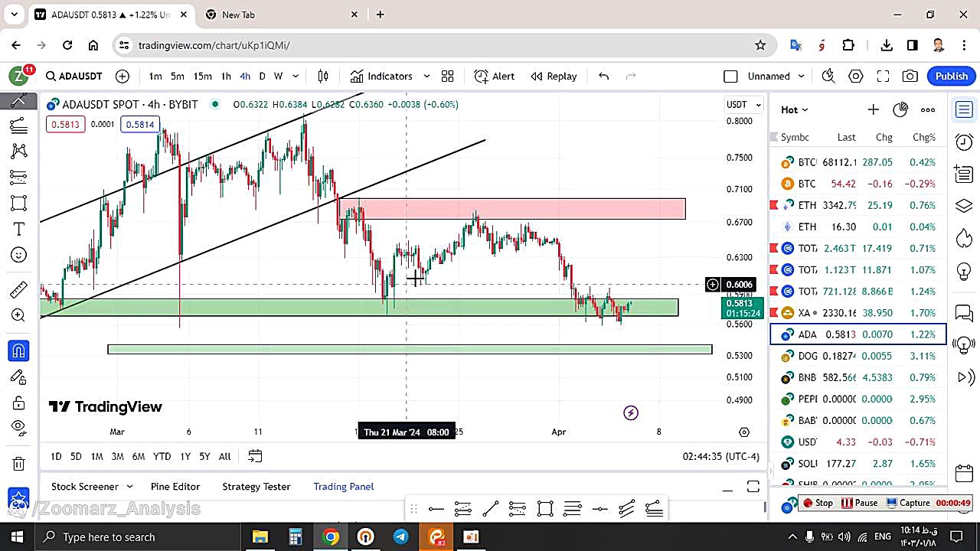Open watchlist advanced view icon

point(900,109)
